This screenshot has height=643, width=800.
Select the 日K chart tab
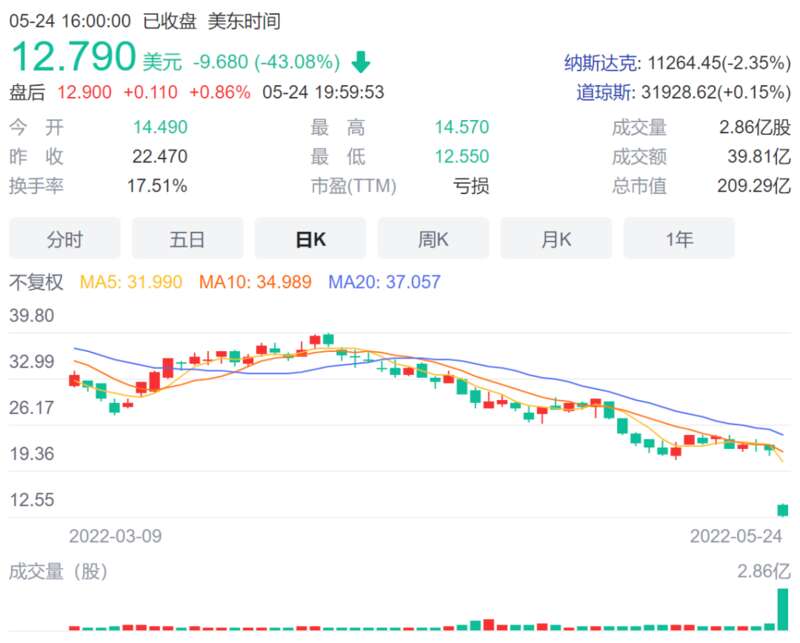(x=310, y=238)
